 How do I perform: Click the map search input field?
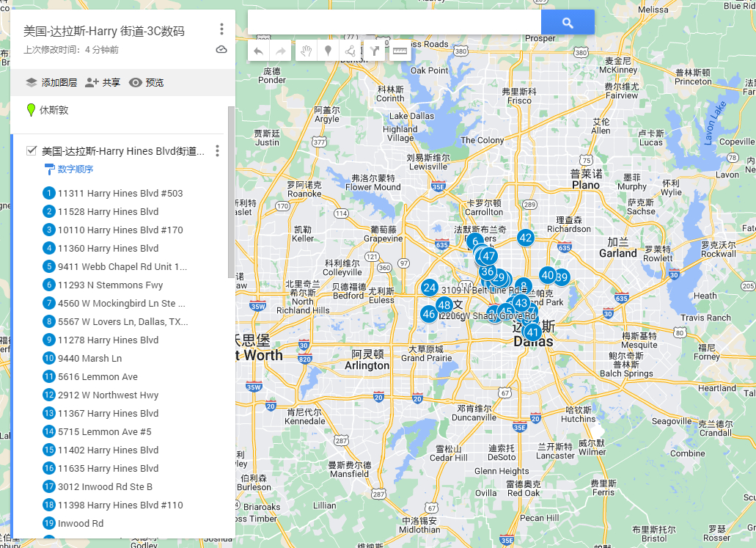[x=394, y=23]
